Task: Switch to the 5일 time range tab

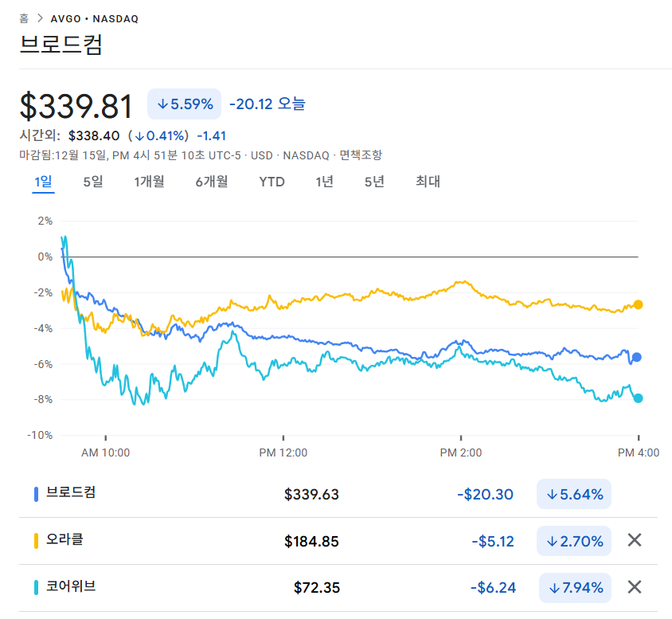Action: click(93, 182)
